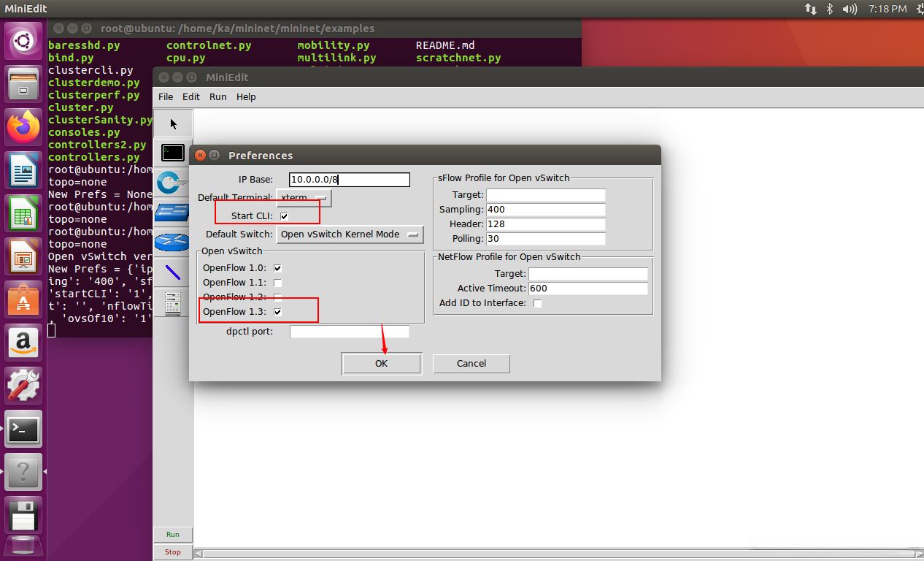Open the Run menu in MiniEdit

point(217,96)
